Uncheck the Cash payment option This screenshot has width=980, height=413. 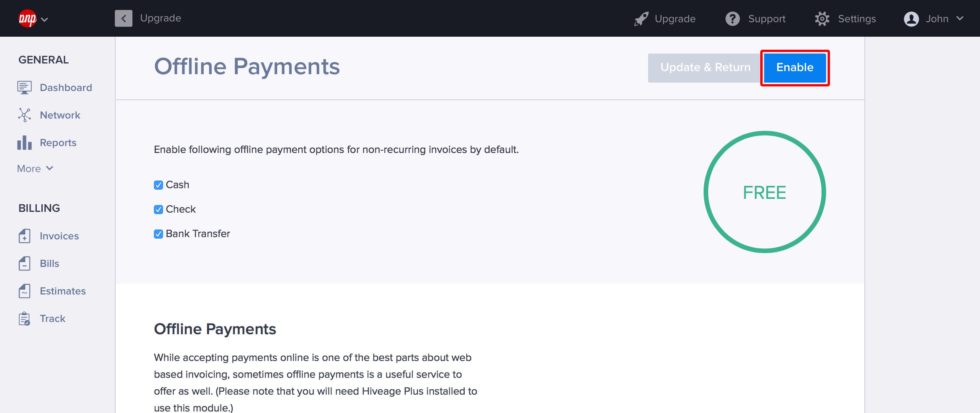tap(158, 185)
